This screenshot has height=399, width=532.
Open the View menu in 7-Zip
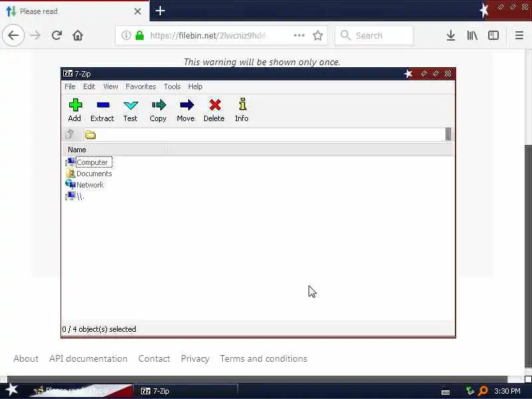[110, 86]
